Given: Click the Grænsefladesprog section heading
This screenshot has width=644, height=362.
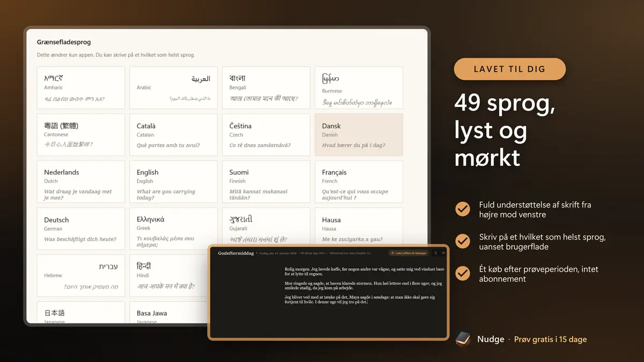Looking at the screenshot, I should [x=63, y=42].
